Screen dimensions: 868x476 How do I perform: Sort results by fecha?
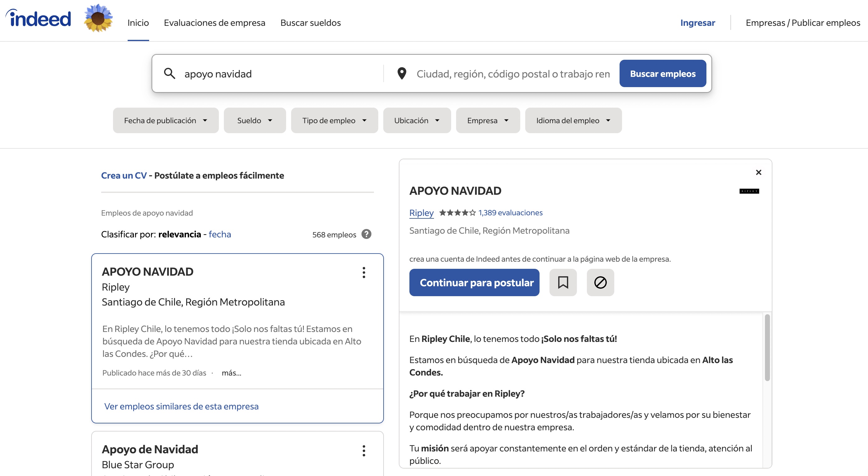pos(220,234)
